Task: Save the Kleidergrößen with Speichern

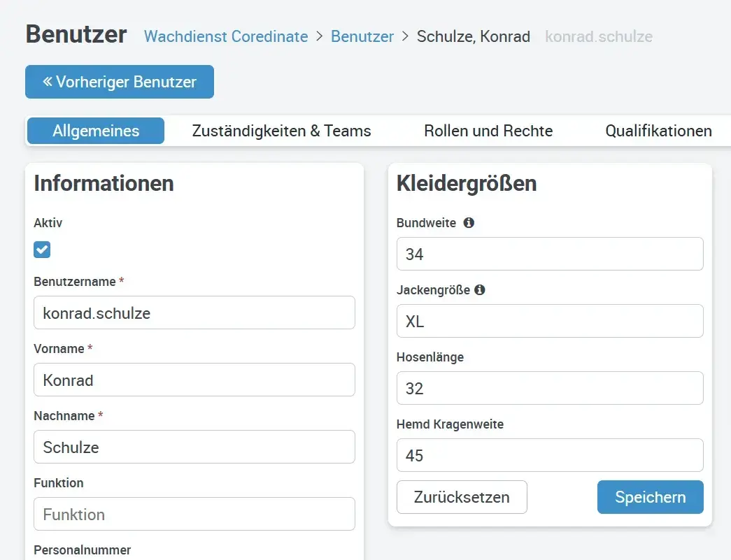Action: coord(650,497)
